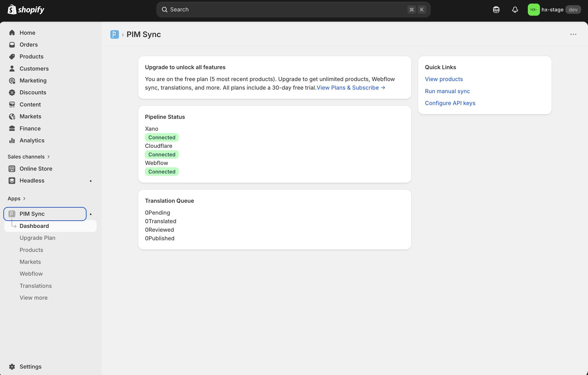Click the Orders inbox icon
This screenshot has height=375, width=588.
(x=12, y=45)
